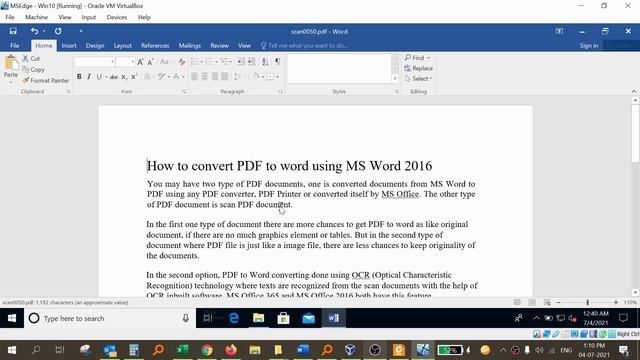The image size is (640, 360).
Task: Switch to the Review tab
Action: pos(219,46)
